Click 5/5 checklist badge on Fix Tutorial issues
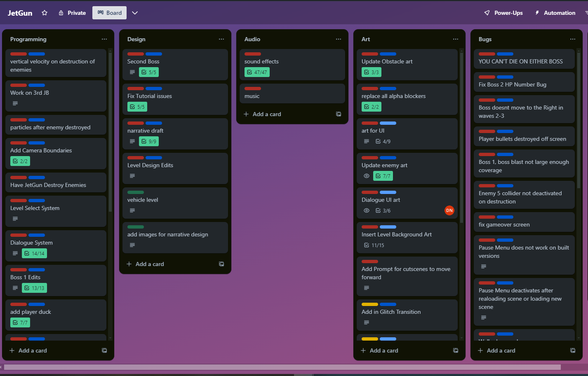Screen dimensions: 588x376 (137, 107)
